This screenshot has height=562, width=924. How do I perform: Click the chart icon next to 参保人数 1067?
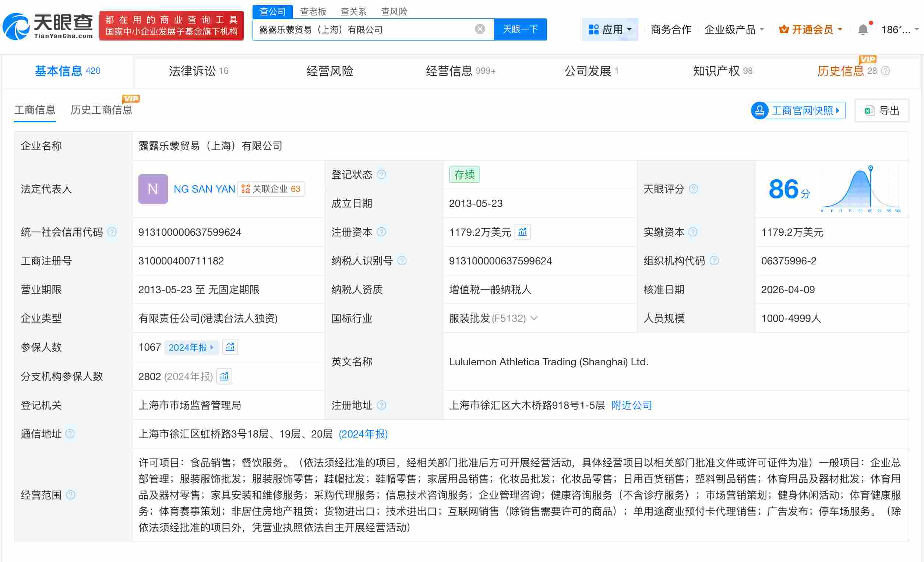point(230,347)
